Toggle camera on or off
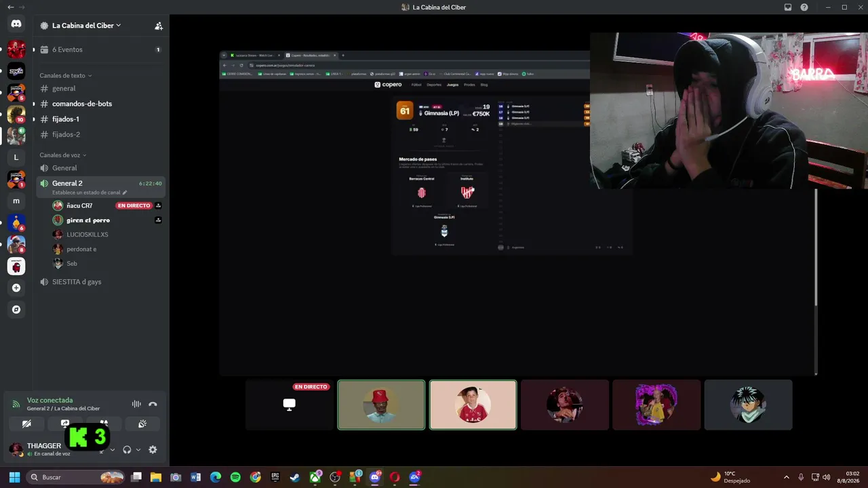This screenshot has width=868, height=488. pyautogui.click(x=26, y=424)
